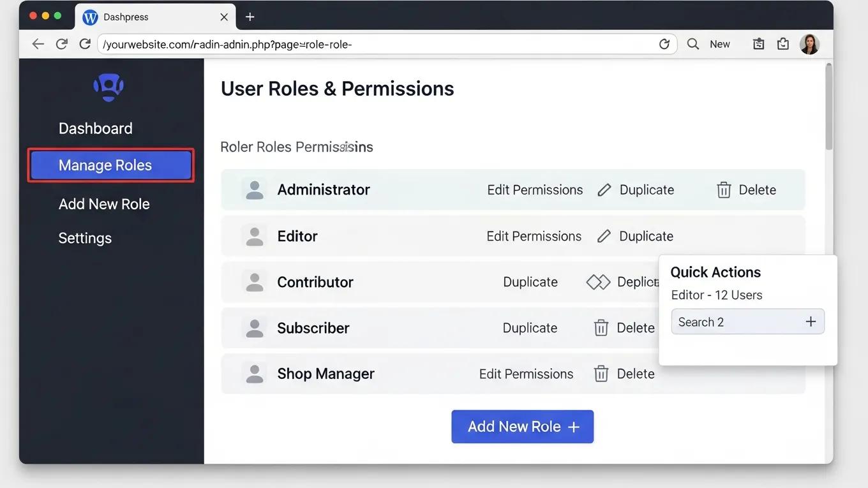Open Dashboard in the sidebar
The height and width of the screenshot is (488, 868).
96,128
